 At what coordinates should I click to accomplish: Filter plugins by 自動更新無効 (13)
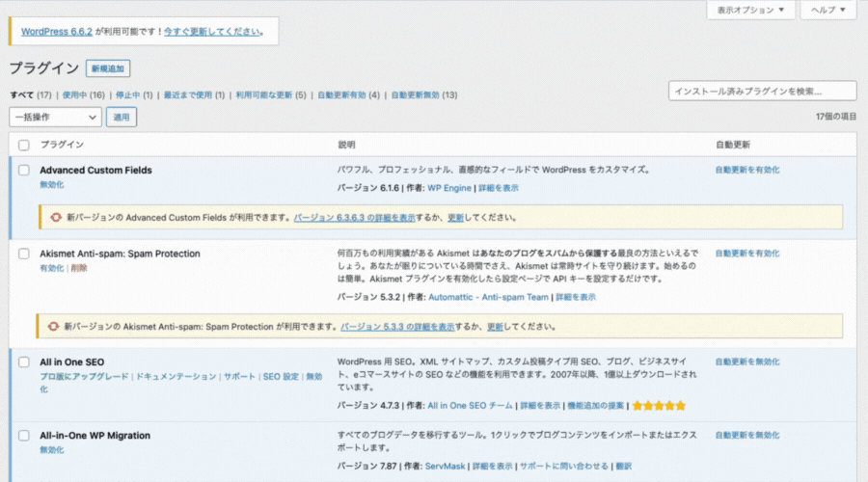[x=424, y=95]
